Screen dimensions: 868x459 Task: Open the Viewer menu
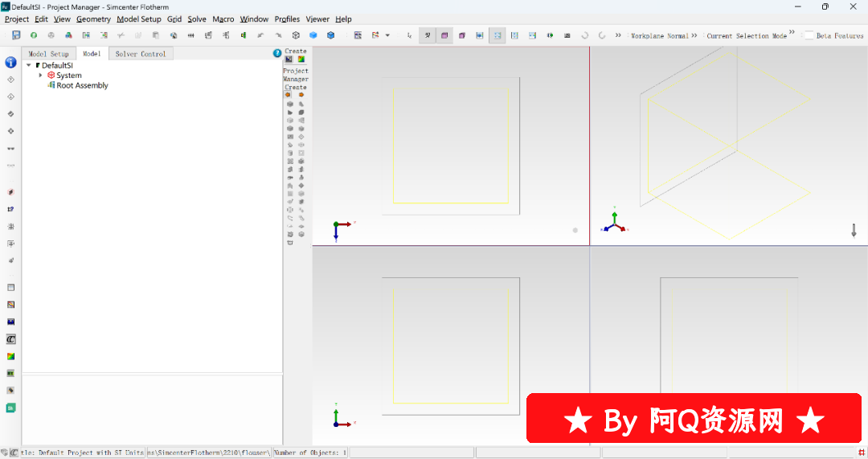click(317, 18)
